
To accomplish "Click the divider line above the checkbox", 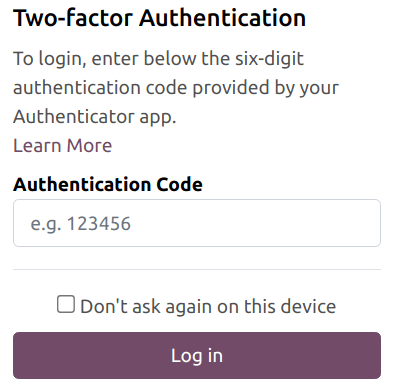I will point(197,269).
